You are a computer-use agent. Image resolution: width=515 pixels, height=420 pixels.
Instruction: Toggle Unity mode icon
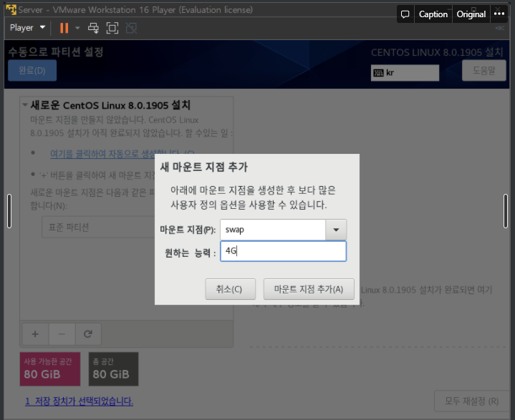coord(131,28)
